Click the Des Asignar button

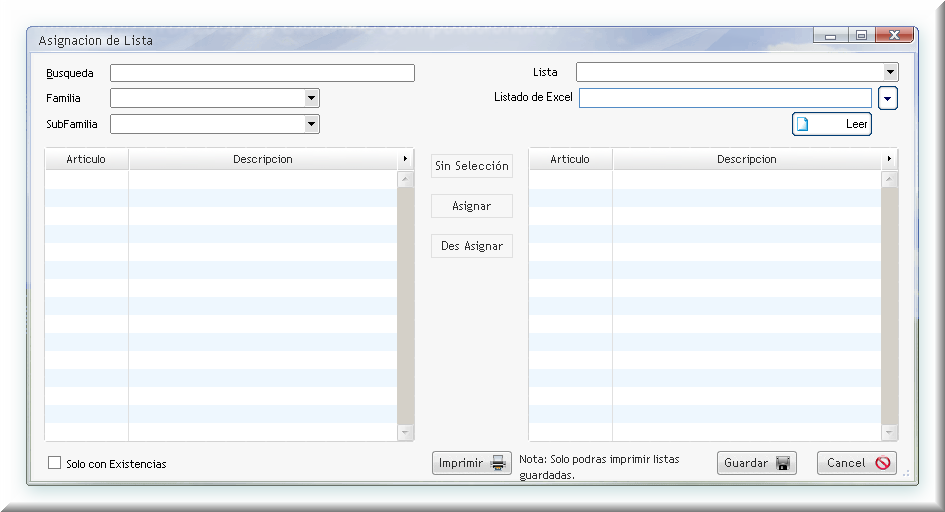tap(472, 246)
